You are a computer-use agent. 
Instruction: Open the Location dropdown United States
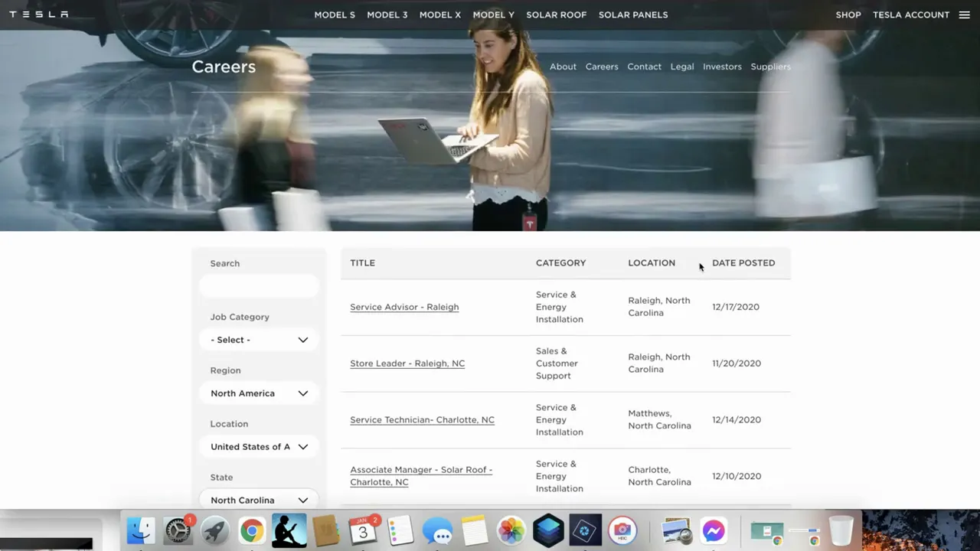(x=260, y=447)
